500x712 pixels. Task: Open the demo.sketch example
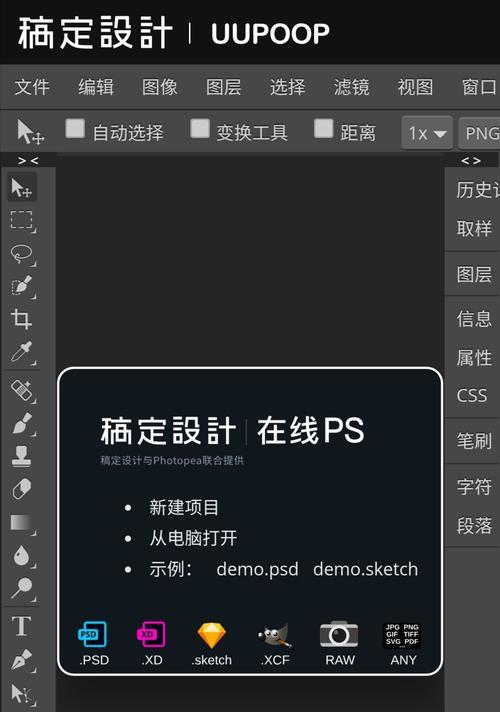[x=366, y=569]
